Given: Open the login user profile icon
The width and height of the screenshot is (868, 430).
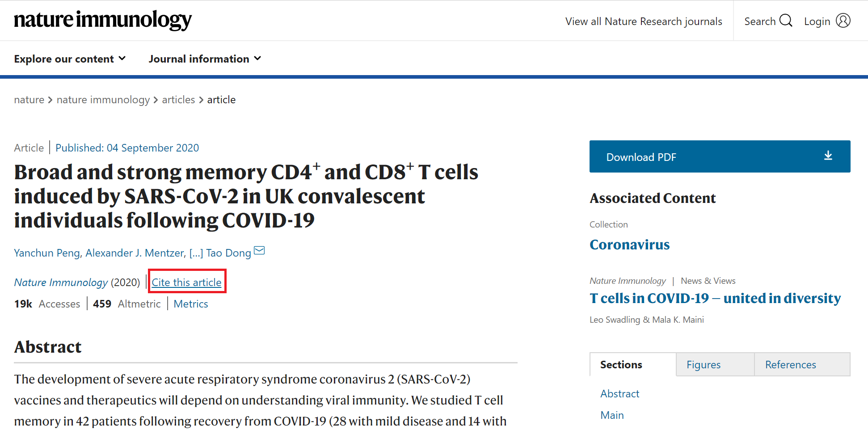Looking at the screenshot, I should 843,21.
